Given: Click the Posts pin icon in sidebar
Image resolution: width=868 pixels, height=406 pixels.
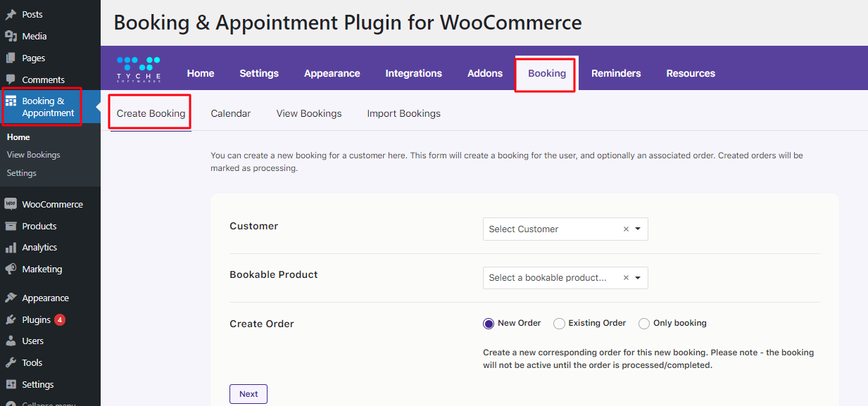Looking at the screenshot, I should point(11,14).
